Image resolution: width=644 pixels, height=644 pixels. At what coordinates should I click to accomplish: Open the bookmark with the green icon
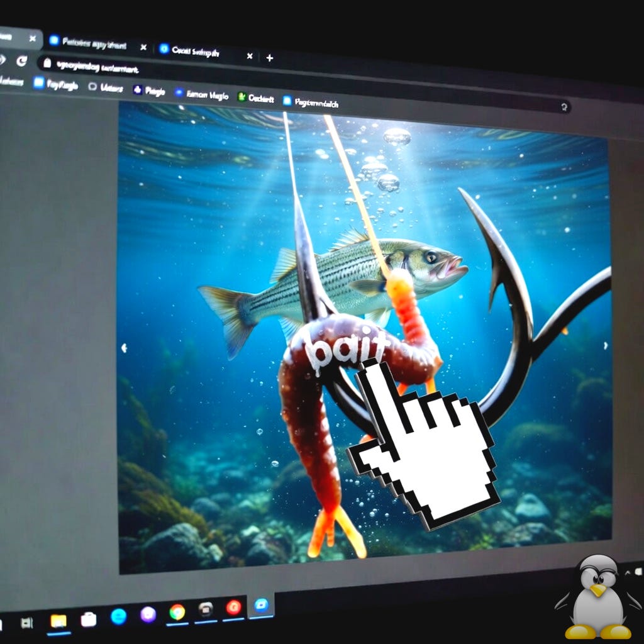[x=256, y=97]
